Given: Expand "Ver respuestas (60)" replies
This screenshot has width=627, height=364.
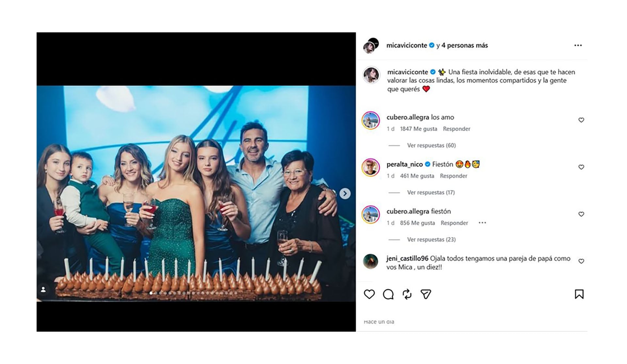Looking at the screenshot, I should 431,145.
